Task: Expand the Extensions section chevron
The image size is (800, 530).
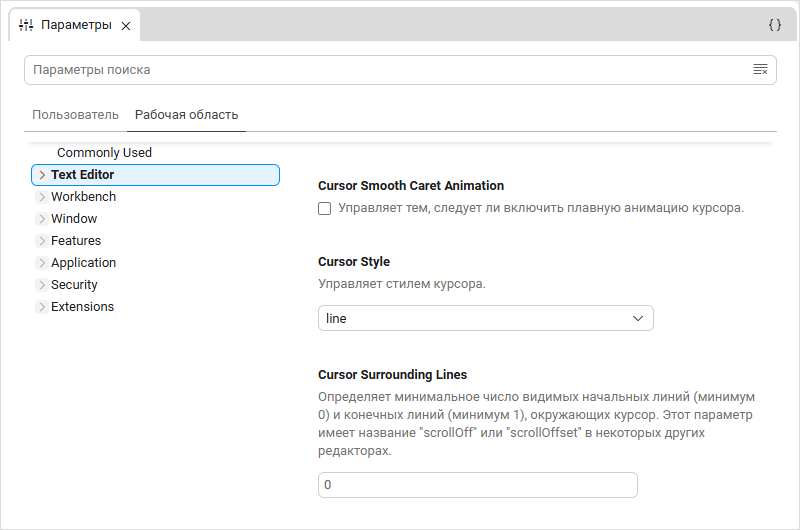Action: coord(42,307)
